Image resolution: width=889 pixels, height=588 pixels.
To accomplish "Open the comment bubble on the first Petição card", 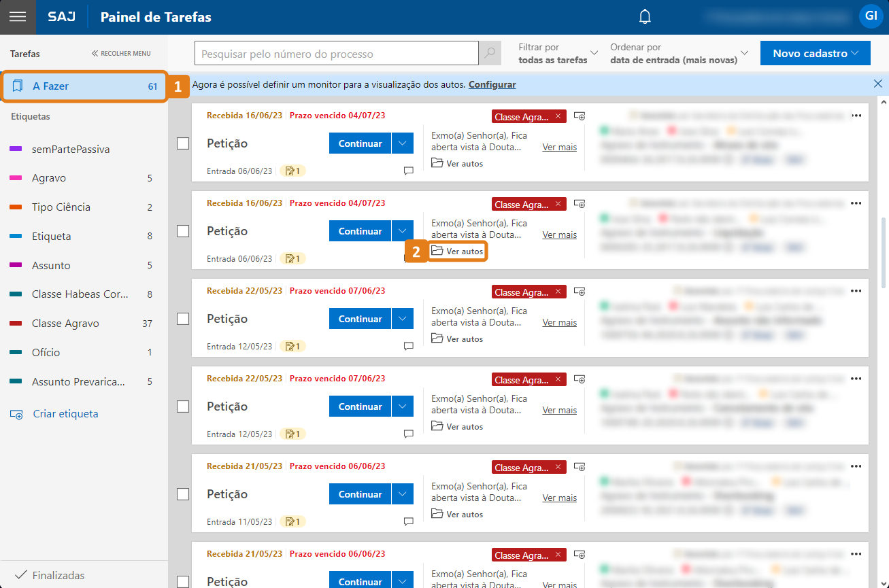I will 408,171.
